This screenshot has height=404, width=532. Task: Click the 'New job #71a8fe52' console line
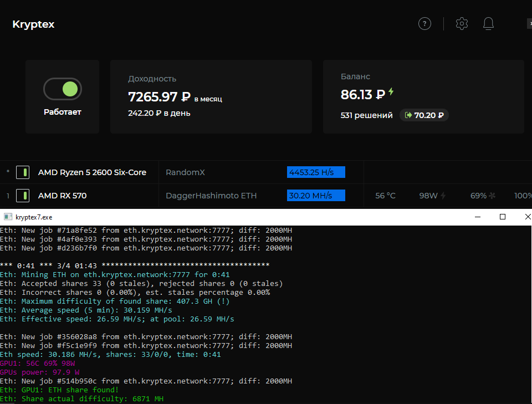146,231
